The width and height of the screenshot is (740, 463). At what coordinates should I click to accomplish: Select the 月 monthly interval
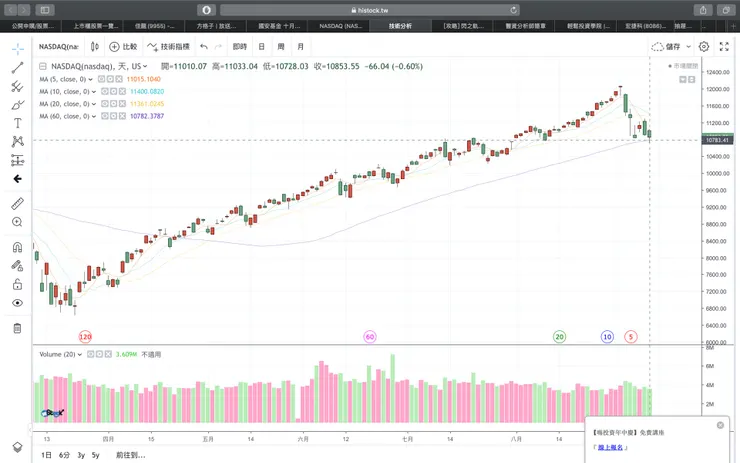tap(300, 46)
